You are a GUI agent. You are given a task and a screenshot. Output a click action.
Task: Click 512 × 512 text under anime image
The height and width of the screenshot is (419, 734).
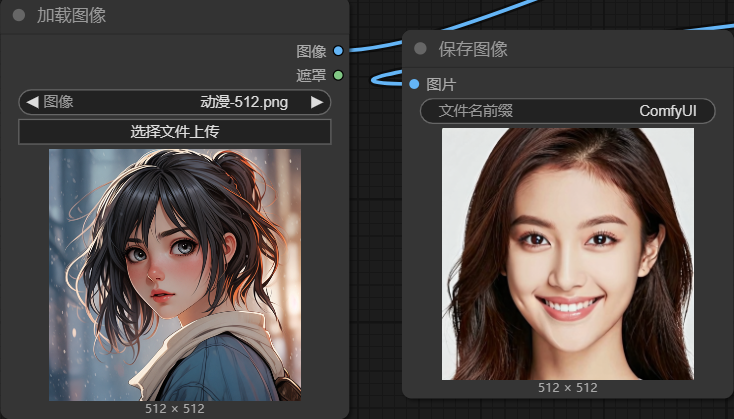tap(175, 409)
